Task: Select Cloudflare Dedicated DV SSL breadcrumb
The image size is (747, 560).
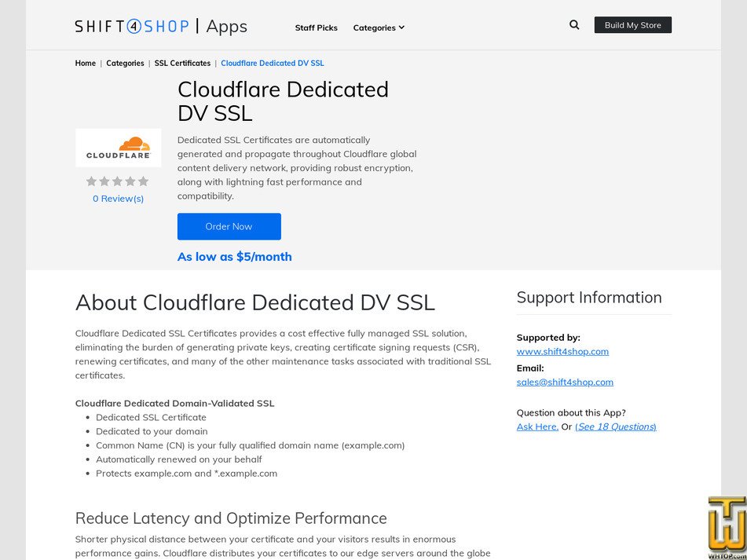Action: [273, 64]
